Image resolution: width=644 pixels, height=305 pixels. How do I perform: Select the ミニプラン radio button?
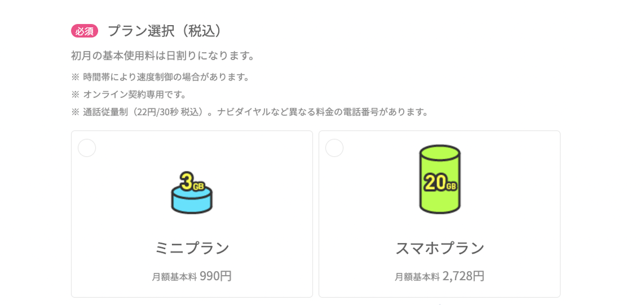click(87, 148)
